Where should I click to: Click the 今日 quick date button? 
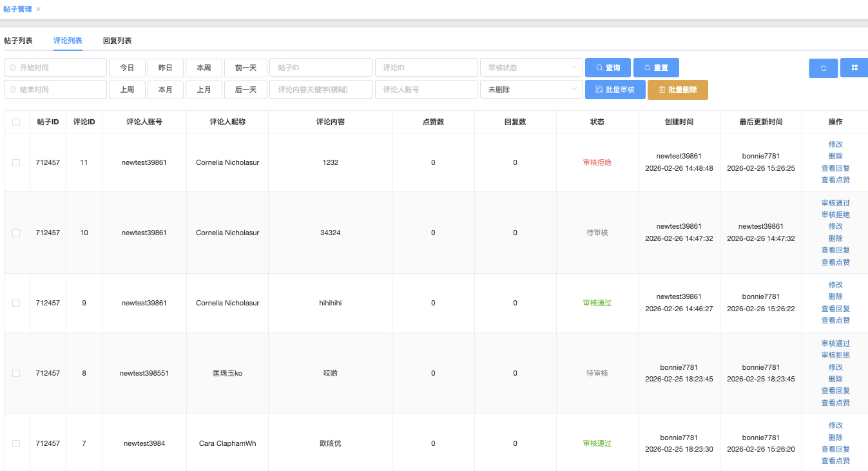pyautogui.click(x=127, y=68)
